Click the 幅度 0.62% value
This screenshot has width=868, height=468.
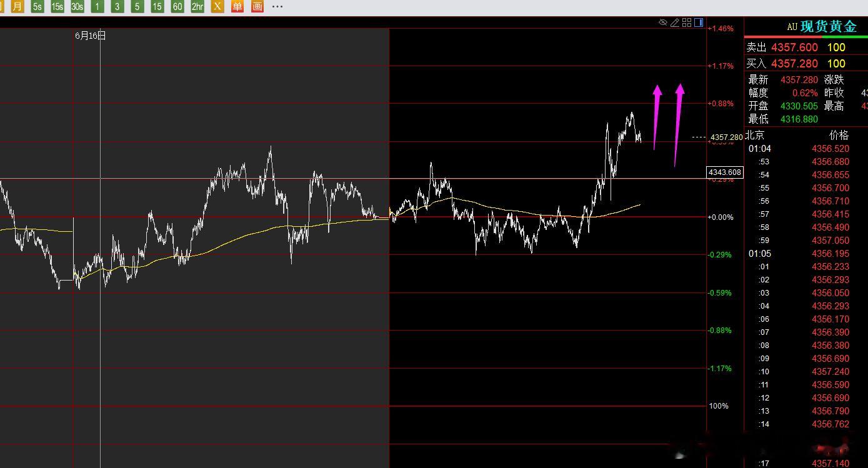pos(805,93)
